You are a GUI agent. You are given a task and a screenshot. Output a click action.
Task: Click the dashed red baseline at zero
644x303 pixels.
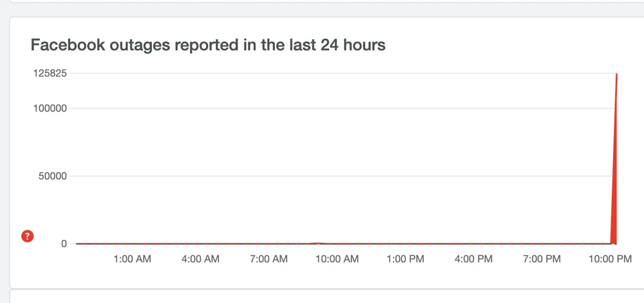pos(193,244)
